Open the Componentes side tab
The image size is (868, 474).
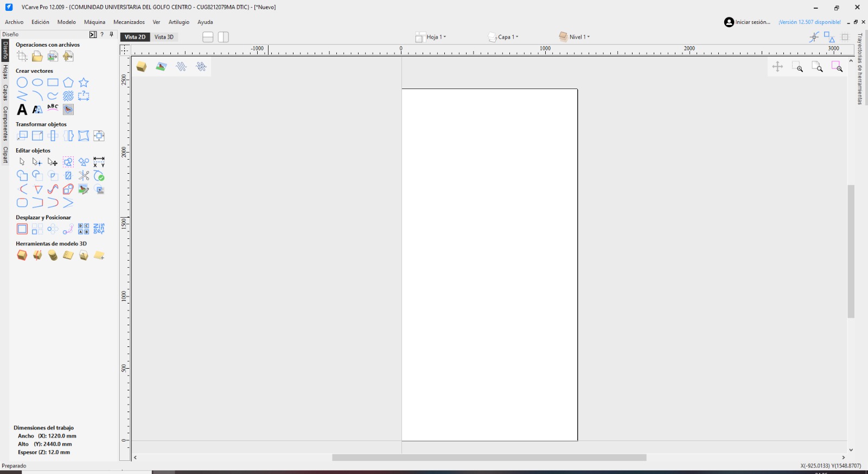[5, 123]
